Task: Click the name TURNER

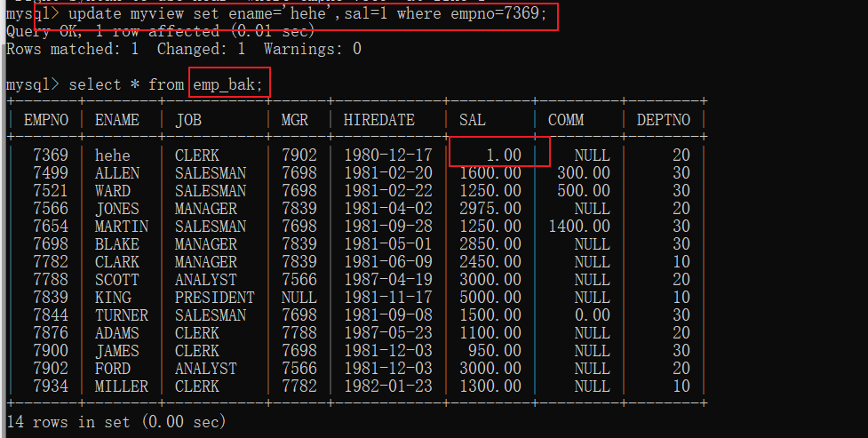Action: click(x=121, y=315)
